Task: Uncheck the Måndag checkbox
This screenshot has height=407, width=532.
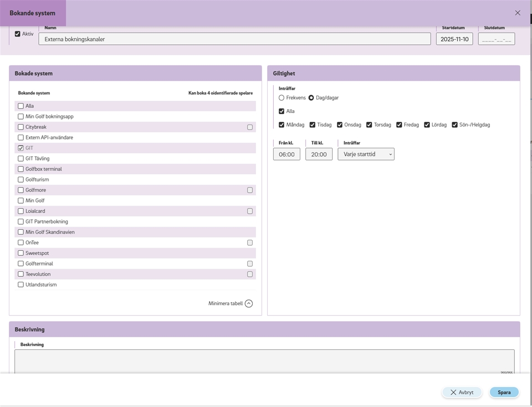Action: [282, 125]
